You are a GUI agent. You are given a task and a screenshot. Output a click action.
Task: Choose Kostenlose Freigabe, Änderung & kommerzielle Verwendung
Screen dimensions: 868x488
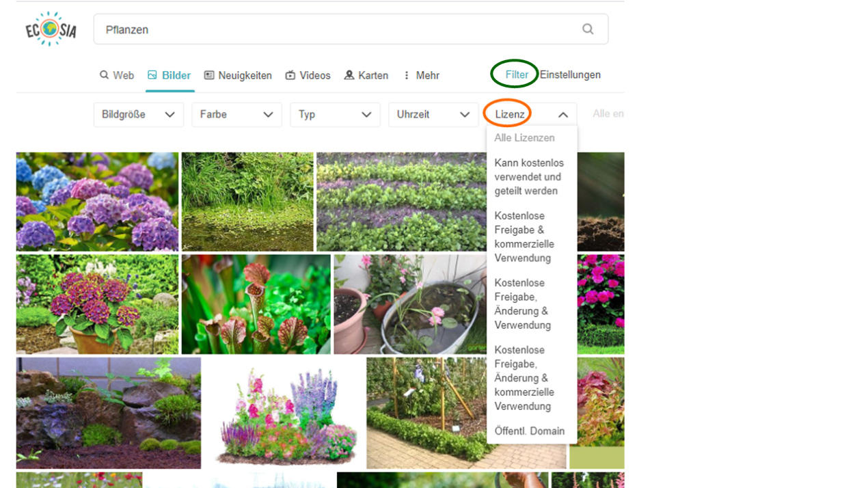pyautogui.click(x=524, y=378)
